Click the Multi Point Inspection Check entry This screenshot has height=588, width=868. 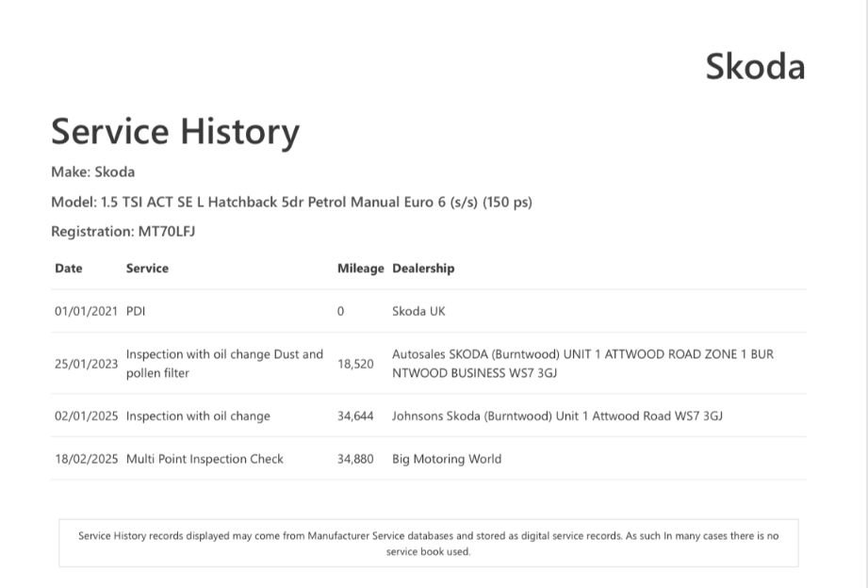click(205, 459)
